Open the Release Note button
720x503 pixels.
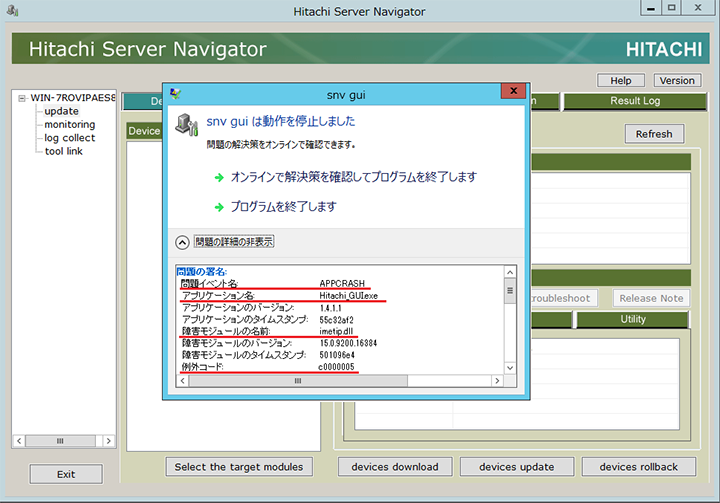point(651,298)
